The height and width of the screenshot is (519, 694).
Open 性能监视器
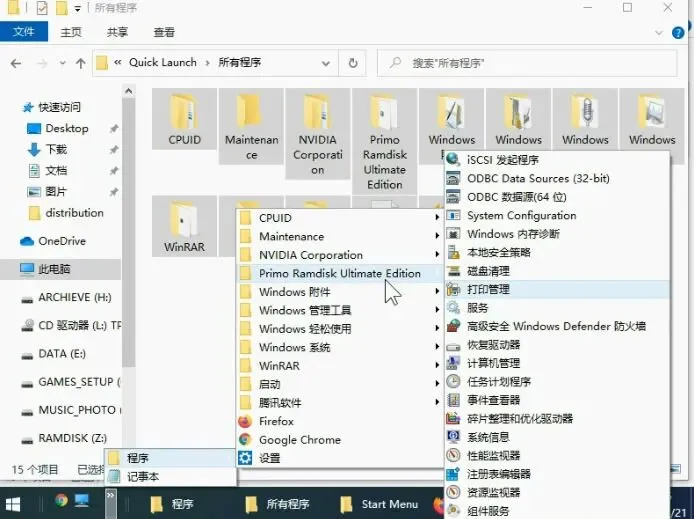[557, 456]
